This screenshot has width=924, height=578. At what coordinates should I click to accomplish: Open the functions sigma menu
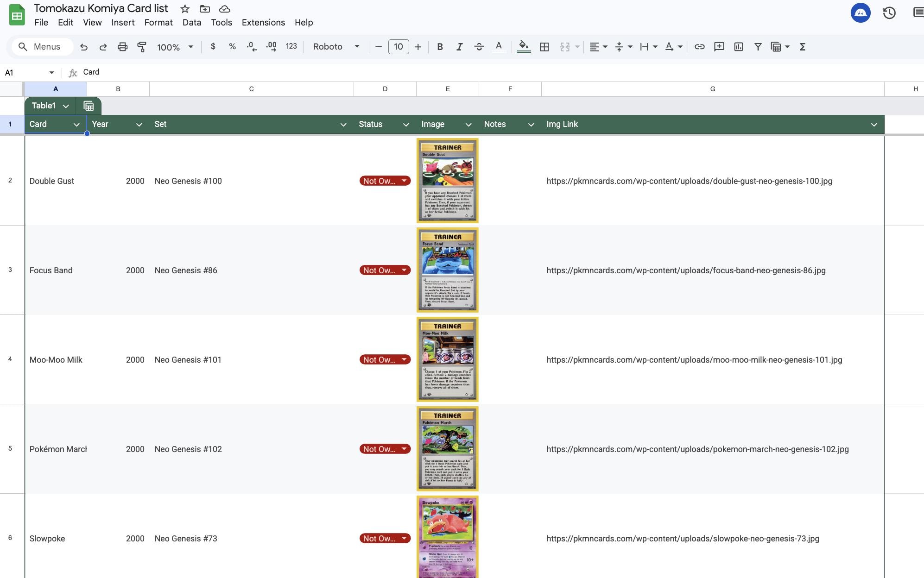(803, 47)
